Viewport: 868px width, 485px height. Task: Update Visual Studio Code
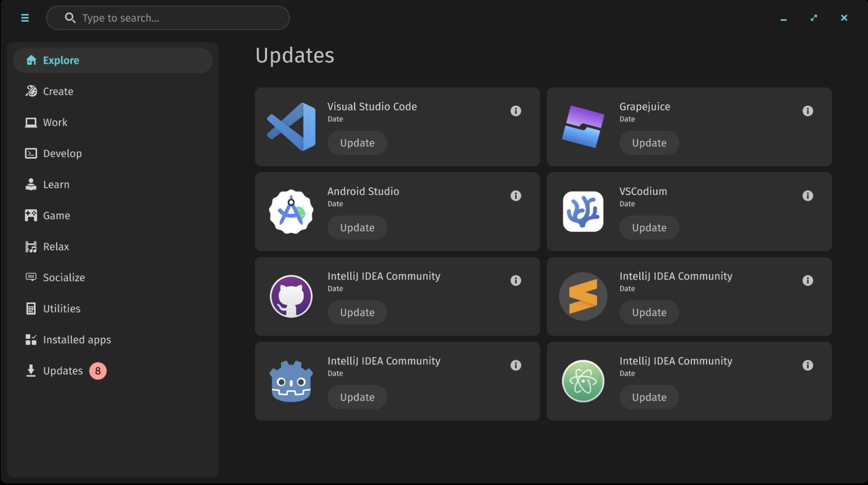tap(357, 143)
